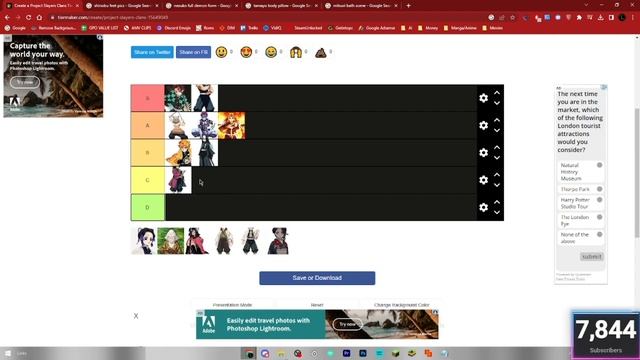Open Chrome from the taskbar

click(x=249, y=353)
